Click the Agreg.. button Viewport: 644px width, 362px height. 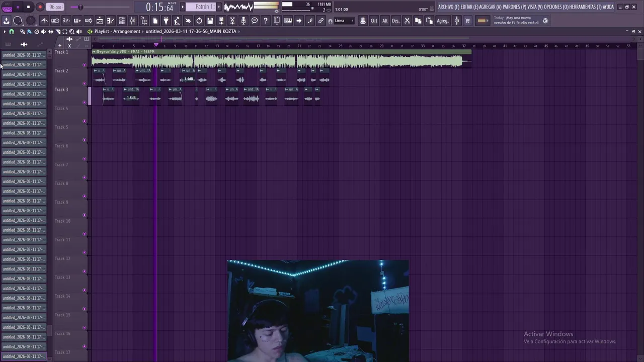coord(443,21)
